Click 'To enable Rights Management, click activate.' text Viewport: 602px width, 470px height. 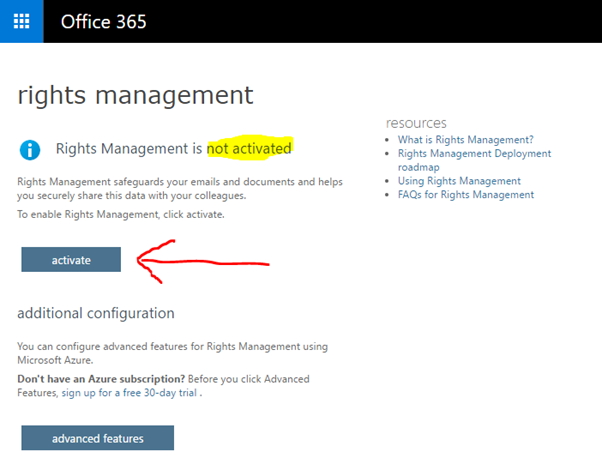coord(121,214)
